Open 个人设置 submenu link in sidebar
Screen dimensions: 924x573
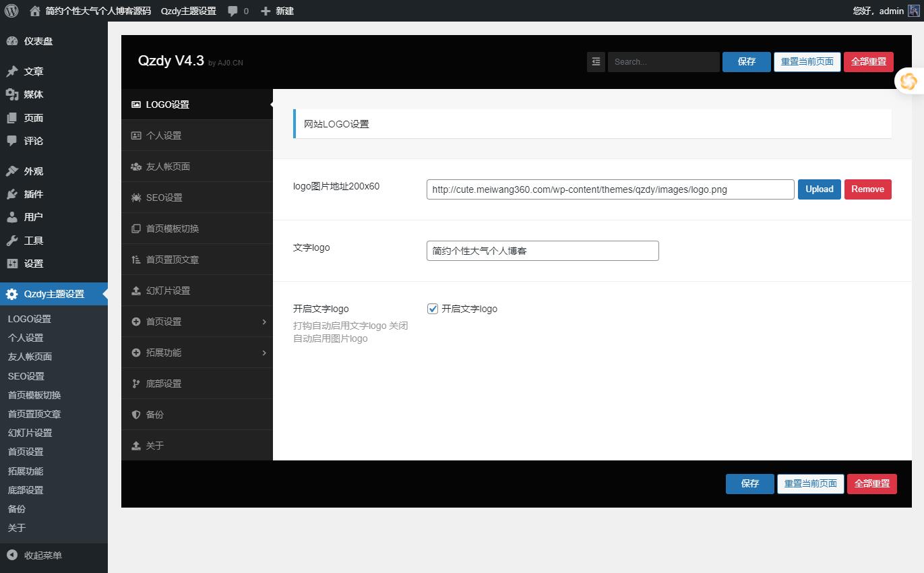click(26, 338)
